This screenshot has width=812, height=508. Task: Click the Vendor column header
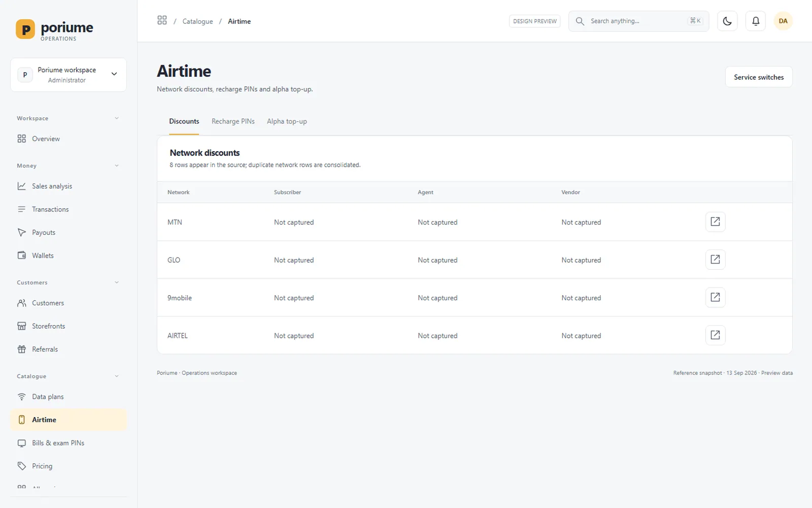(570, 192)
